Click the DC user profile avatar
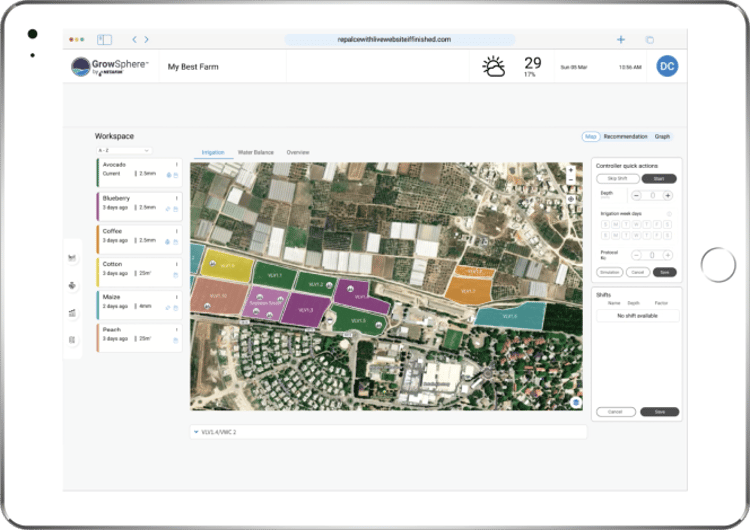750x530 pixels. point(667,66)
